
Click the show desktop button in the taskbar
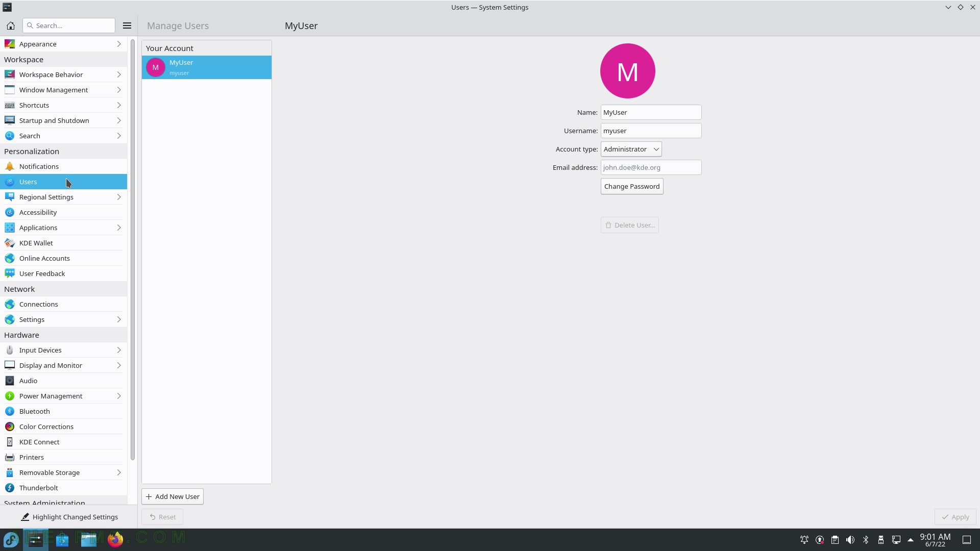[x=967, y=540]
